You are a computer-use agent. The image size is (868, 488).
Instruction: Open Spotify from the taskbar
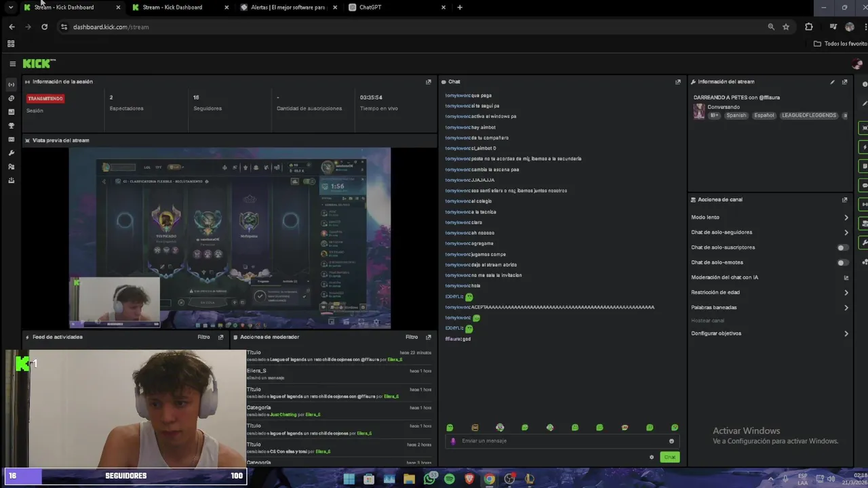(x=449, y=479)
